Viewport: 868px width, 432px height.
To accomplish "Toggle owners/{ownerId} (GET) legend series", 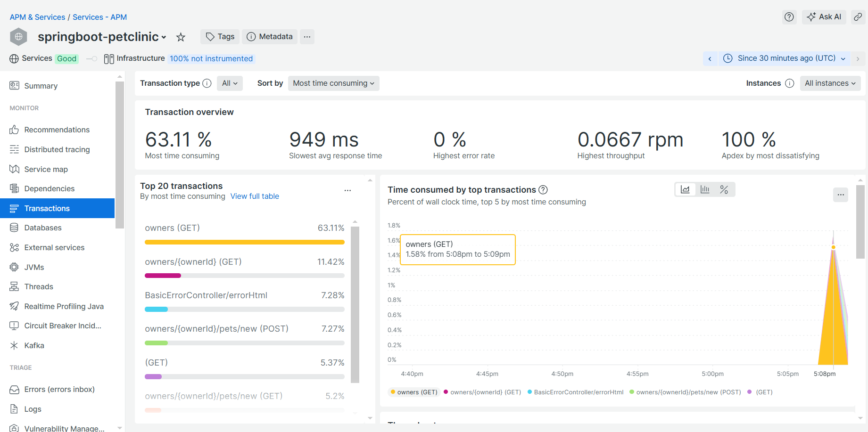I will click(x=482, y=392).
